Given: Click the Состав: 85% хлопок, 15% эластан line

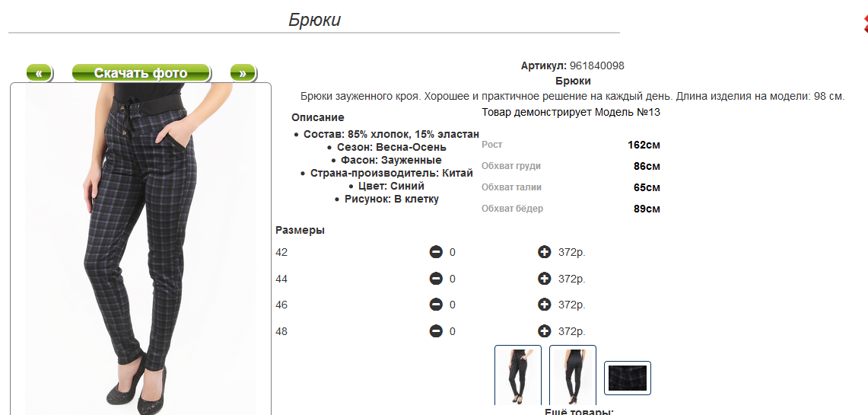Looking at the screenshot, I should (x=391, y=134).
